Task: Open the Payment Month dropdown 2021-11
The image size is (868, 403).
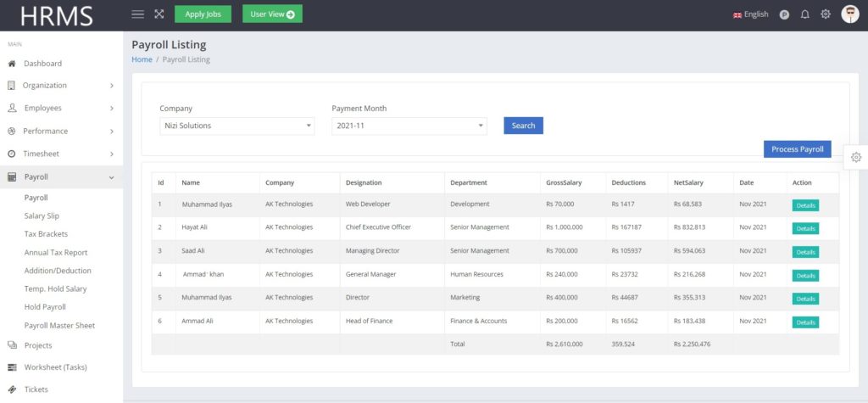Action: tap(409, 126)
